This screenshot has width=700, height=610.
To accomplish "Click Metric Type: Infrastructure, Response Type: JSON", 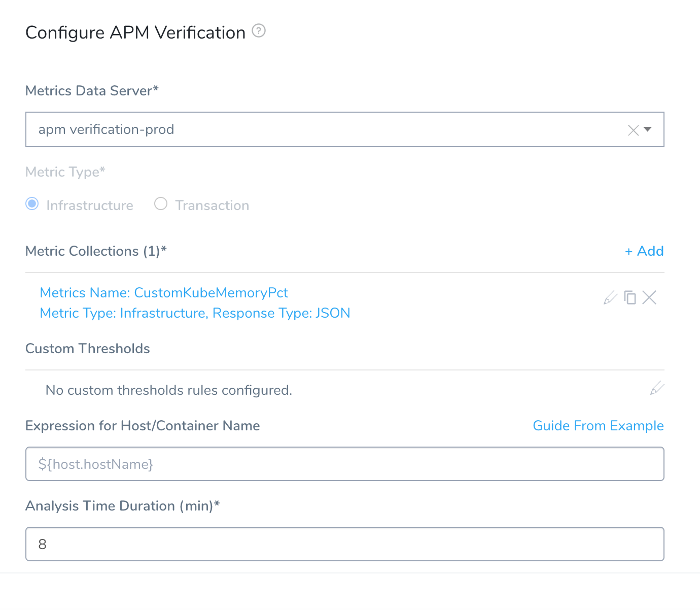I will [195, 313].
